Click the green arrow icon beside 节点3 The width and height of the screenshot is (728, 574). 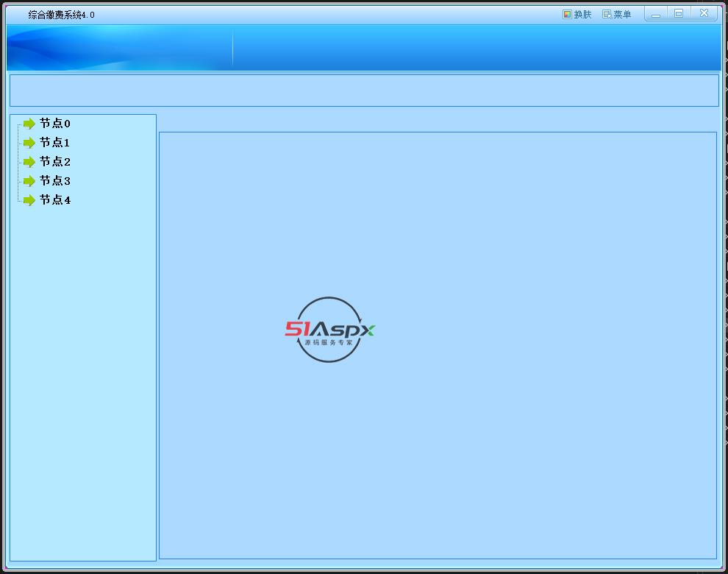pos(29,181)
